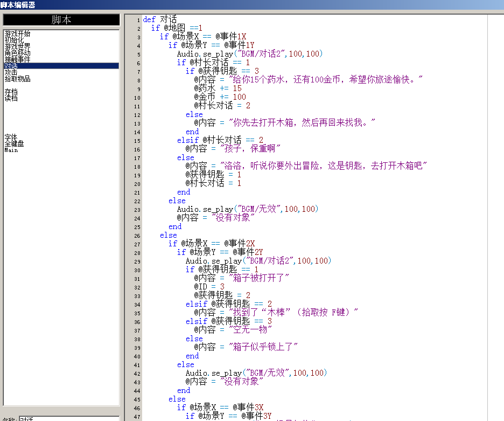Click the 'elsif @村长对话 == 2' line

(220, 140)
